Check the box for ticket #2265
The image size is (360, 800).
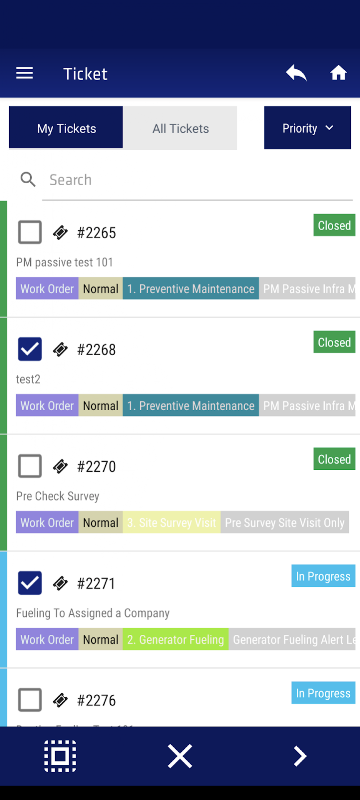[x=30, y=232]
